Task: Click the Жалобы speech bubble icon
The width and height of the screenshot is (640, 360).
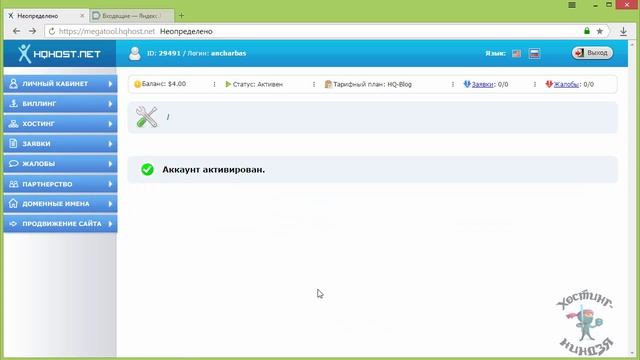Action: click(13, 164)
